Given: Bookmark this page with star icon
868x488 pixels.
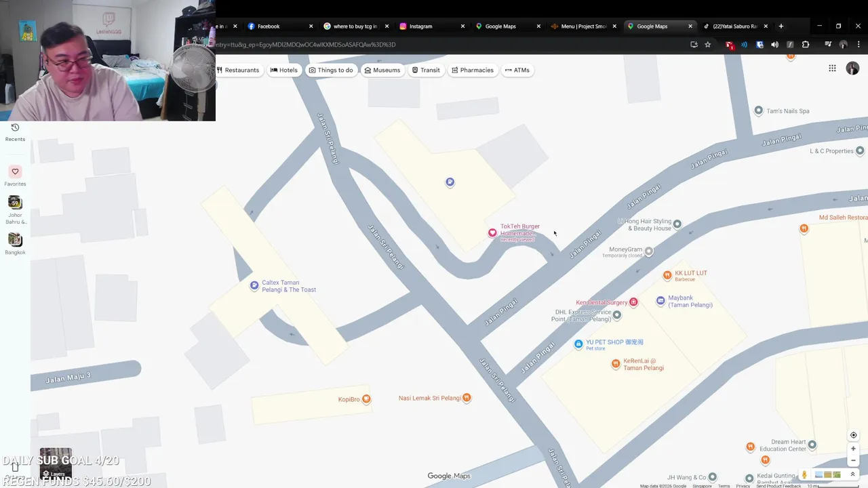Looking at the screenshot, I should coord(708,45).
